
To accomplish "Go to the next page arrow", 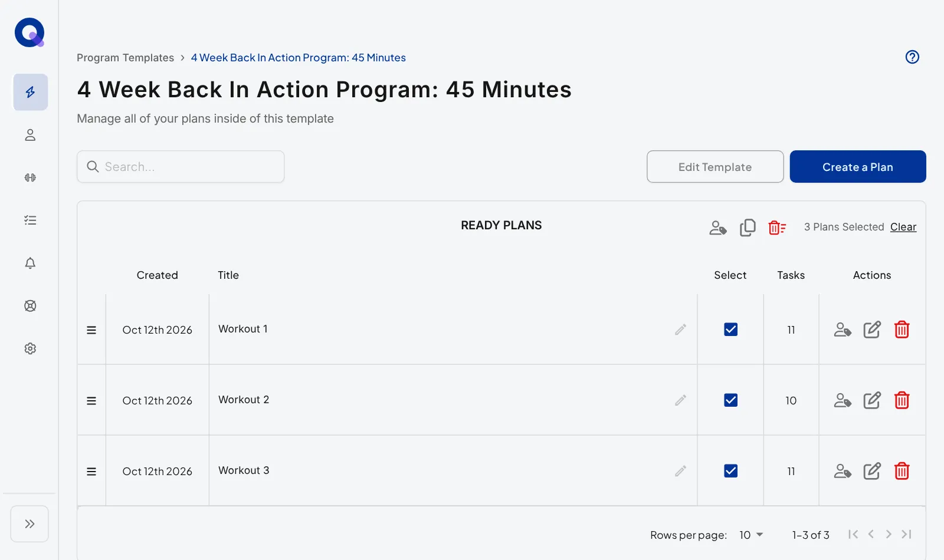I will tap(889, 534).
